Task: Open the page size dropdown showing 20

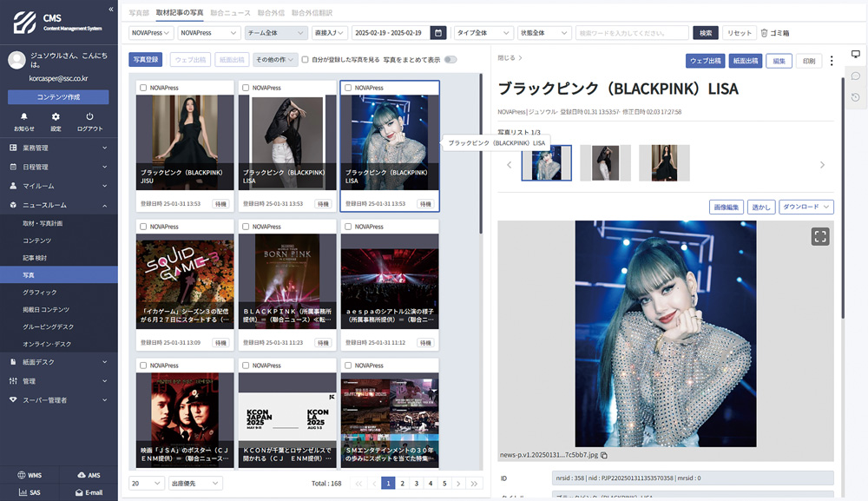Action: (146, 484)
